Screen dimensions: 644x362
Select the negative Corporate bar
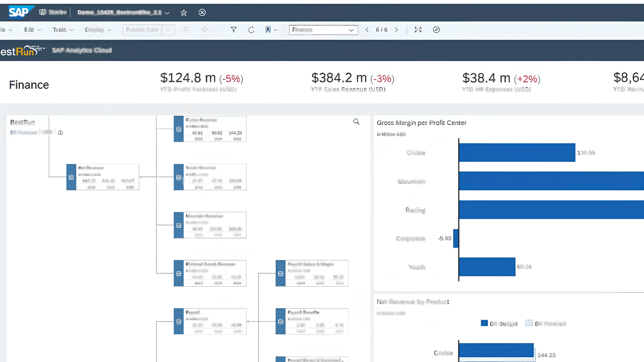[x=456, y=238]
